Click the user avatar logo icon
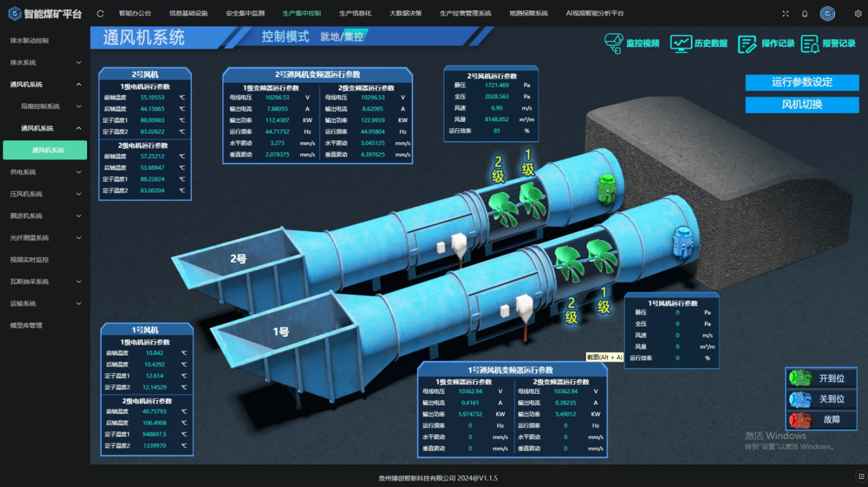 [828, 14]
